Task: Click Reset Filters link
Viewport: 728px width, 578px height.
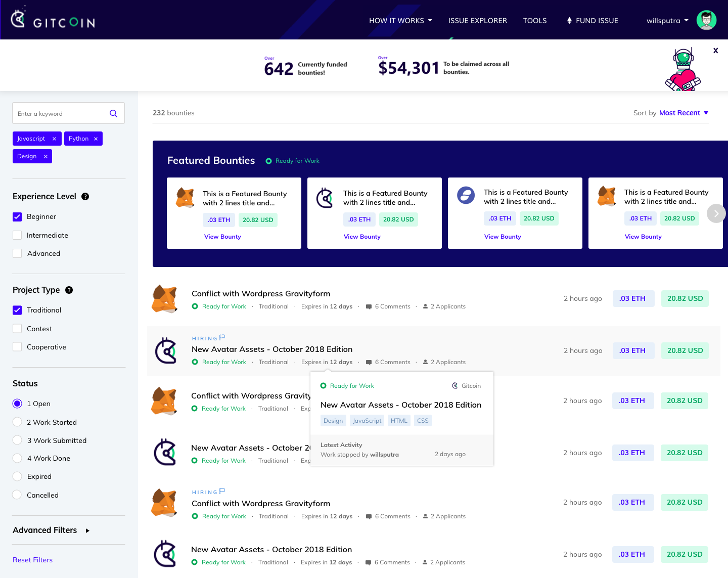Action: 32,560
